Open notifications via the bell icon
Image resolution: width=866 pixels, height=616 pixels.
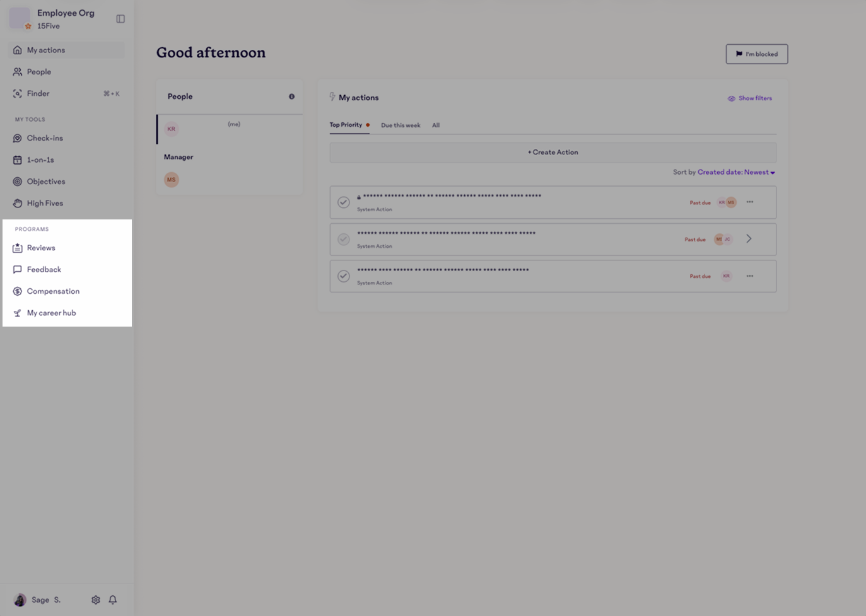click(112, 600)
